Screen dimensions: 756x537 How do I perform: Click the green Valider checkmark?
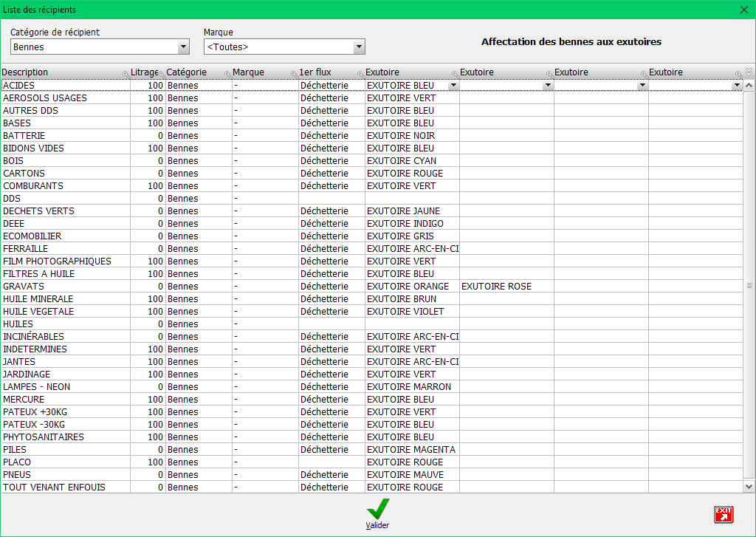(x=377, y=510)
